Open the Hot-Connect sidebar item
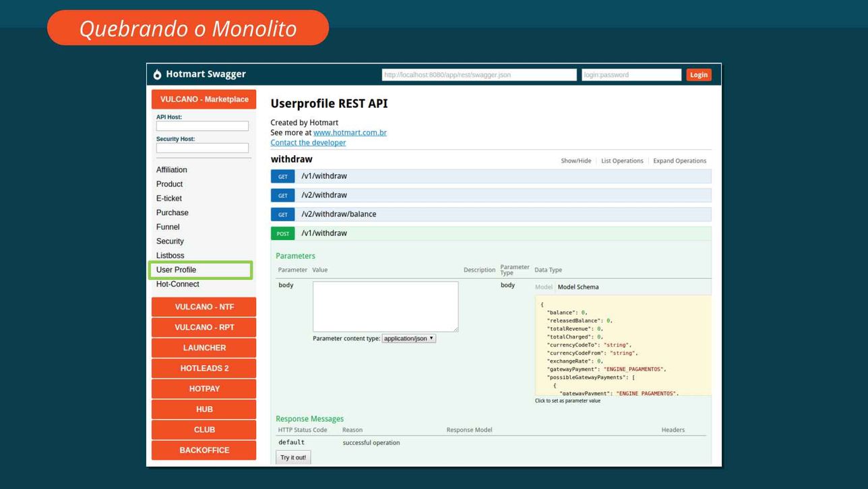Image resolution: width=868 pixels, height=489 pixels. (x=178, y=284)
